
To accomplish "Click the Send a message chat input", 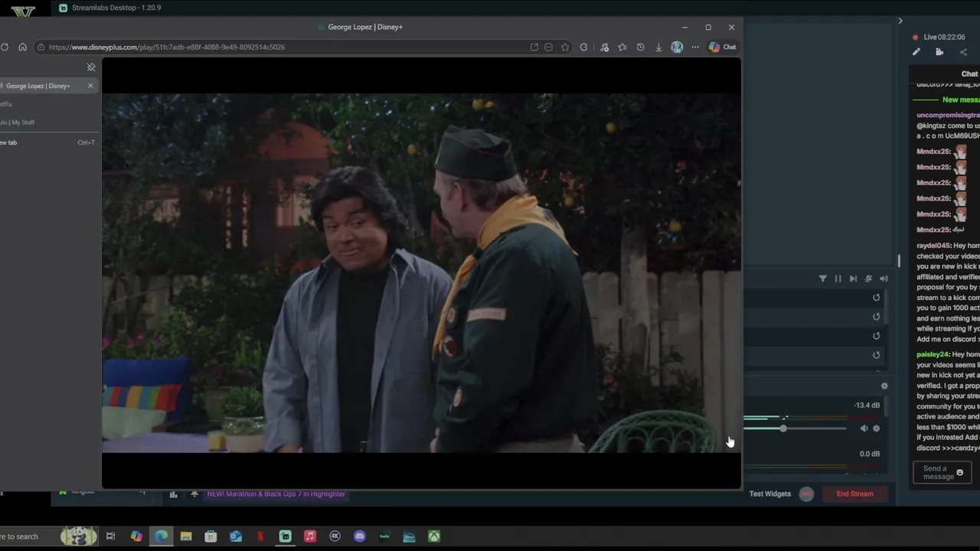I will (935, 473).
